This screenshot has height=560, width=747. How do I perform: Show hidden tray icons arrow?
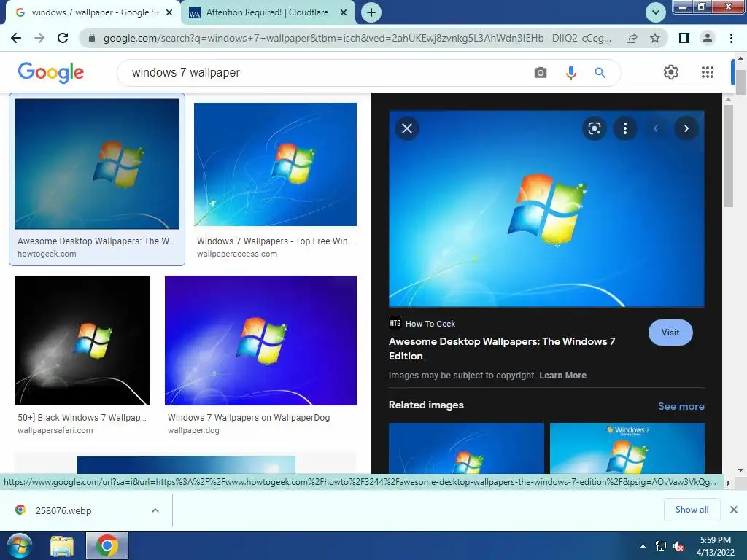[x=643, y=546]
